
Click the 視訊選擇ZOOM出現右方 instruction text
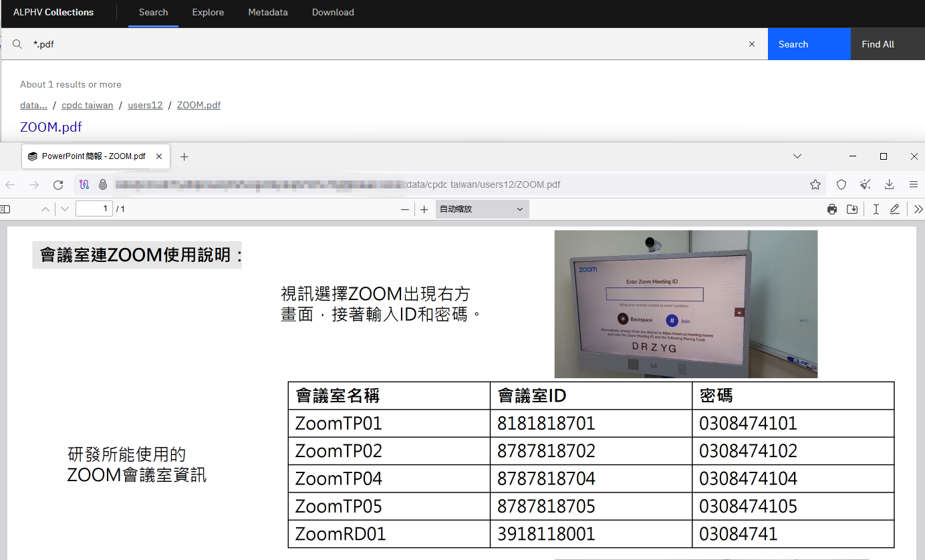click(x=376, y=294)
